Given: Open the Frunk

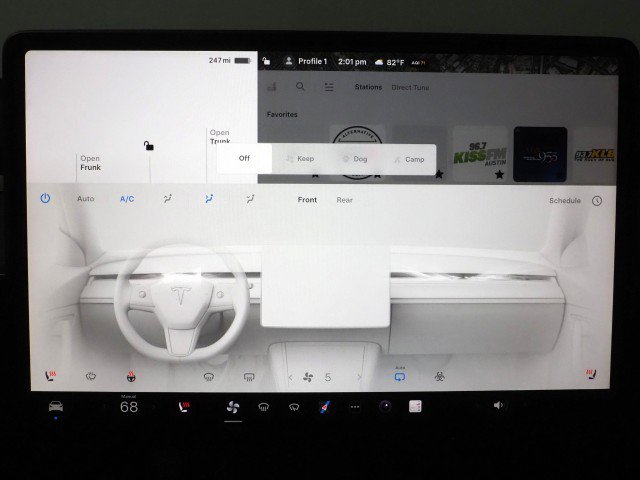Looking at the screenshot, I should 90,163.
